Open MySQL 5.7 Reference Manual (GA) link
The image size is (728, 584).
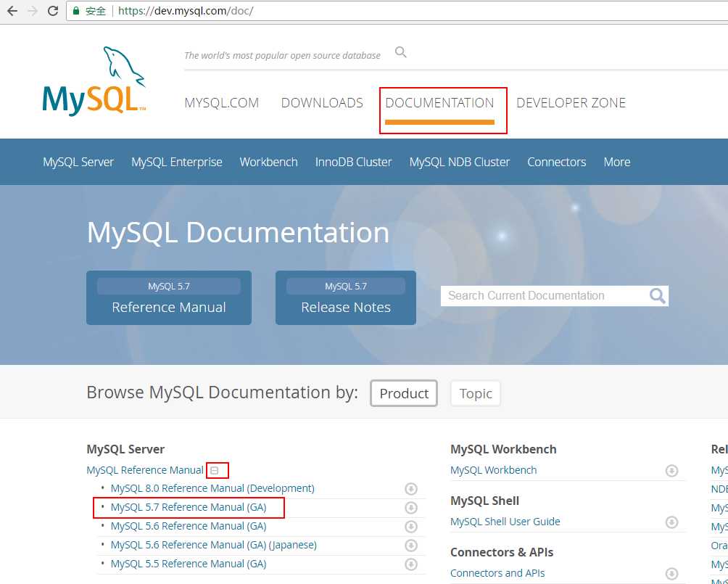click(x=189, y=507)
